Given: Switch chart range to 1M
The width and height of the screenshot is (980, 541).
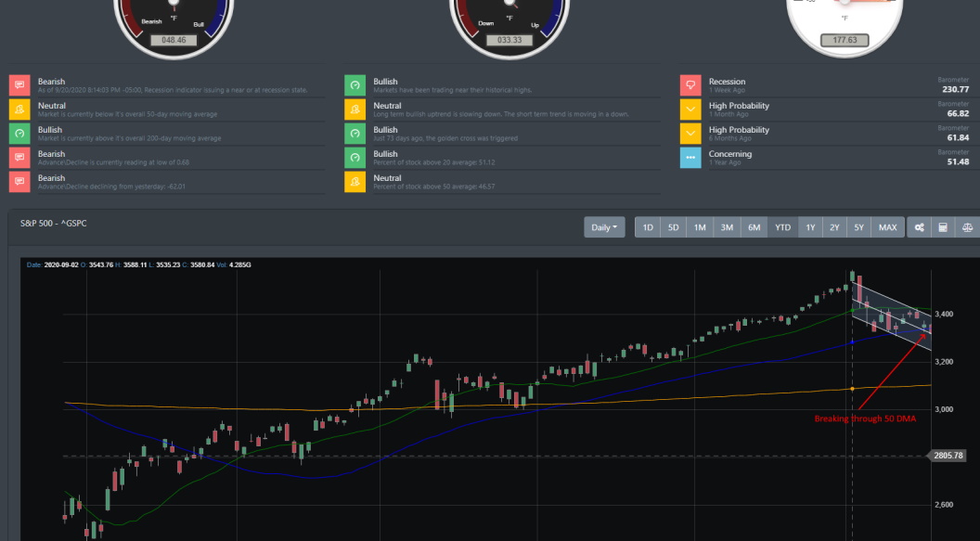Looking at the screenshot, I should (700, 227).
